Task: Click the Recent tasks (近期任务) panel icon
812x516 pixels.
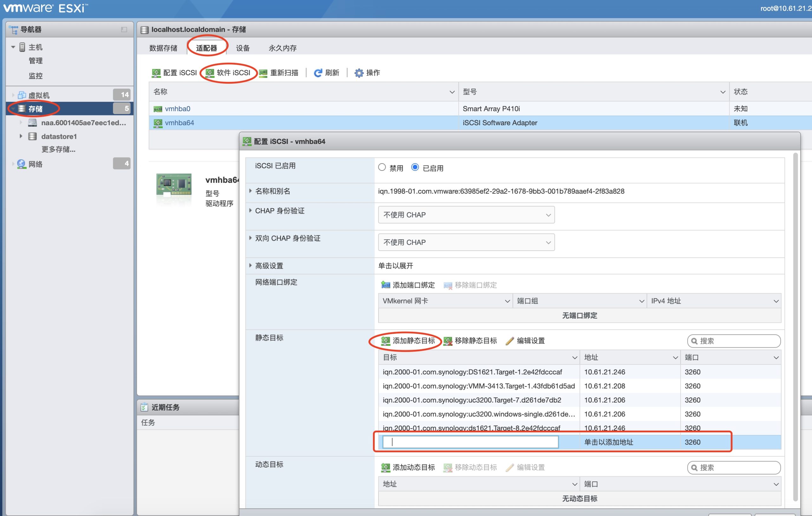Action: click(144, 407)
